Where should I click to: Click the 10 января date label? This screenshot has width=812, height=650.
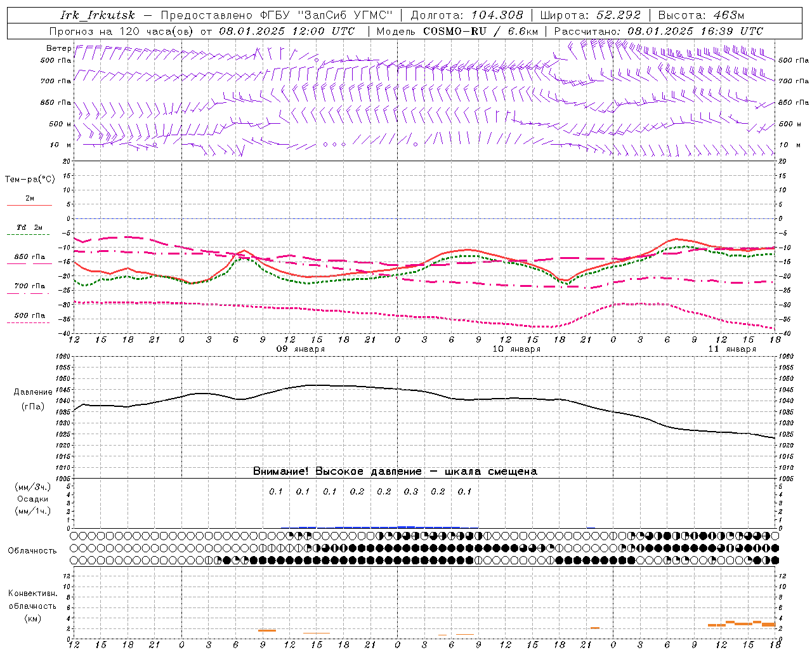pyautogui.click(x=516, y=349)
